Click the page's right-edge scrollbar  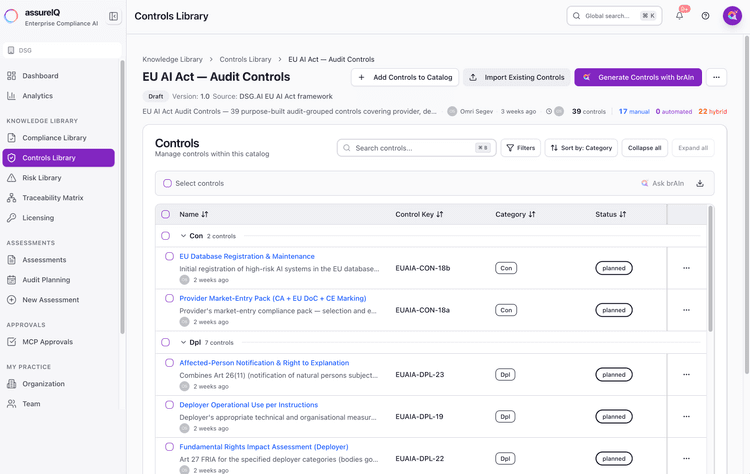click(747, 205)
